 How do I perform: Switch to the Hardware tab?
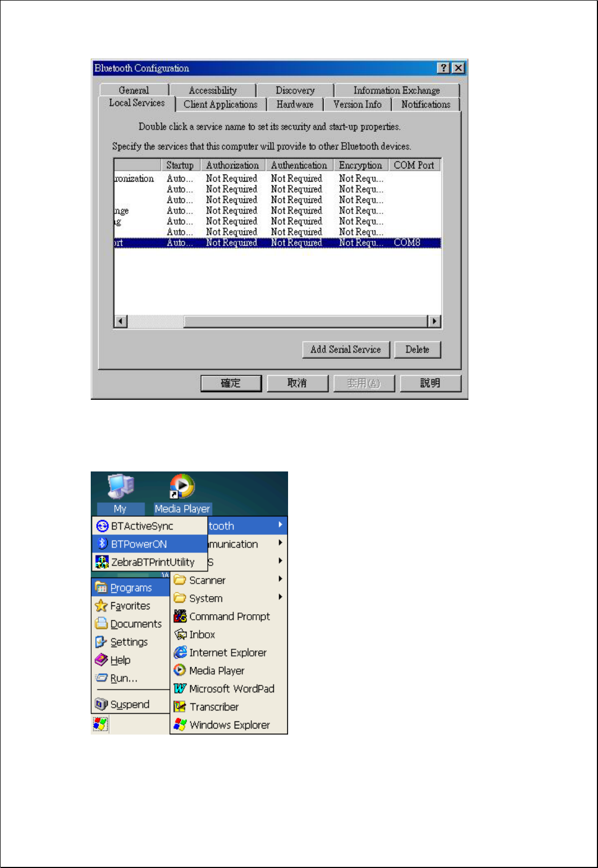(x=295, y=104)
